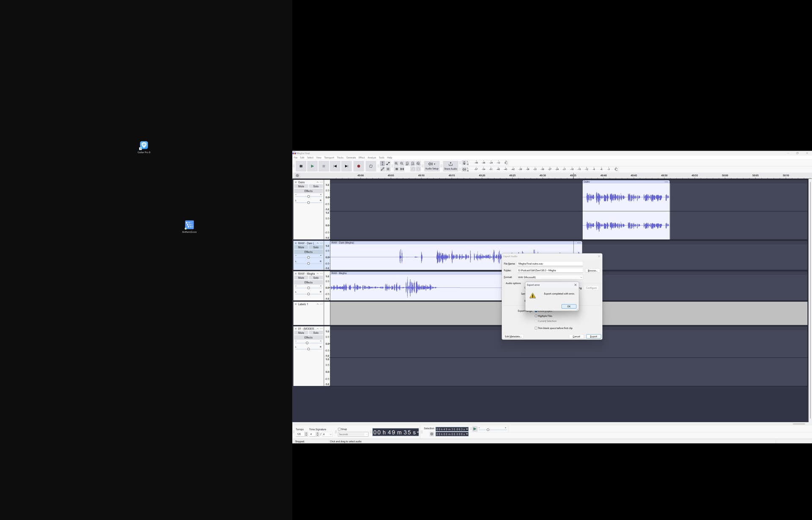
Task: Check Trim blank space before first clip
Action: tap(536, 328)
